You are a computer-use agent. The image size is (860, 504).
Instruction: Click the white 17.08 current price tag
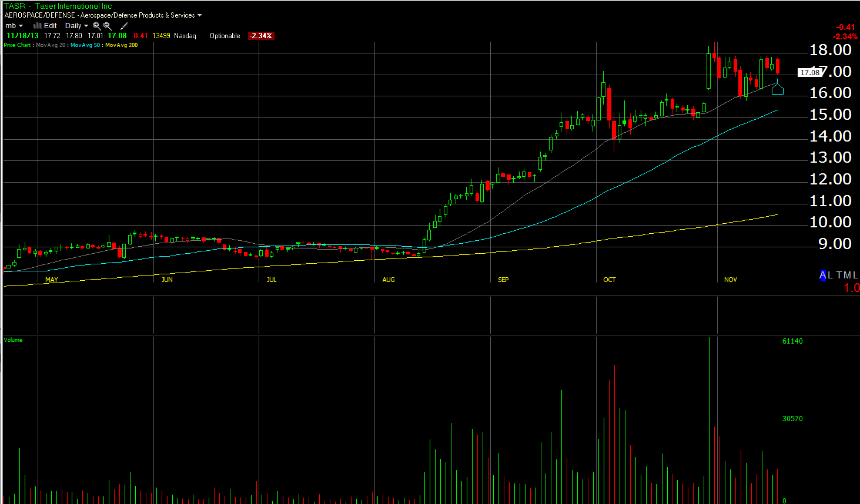[x=809, y=73]
